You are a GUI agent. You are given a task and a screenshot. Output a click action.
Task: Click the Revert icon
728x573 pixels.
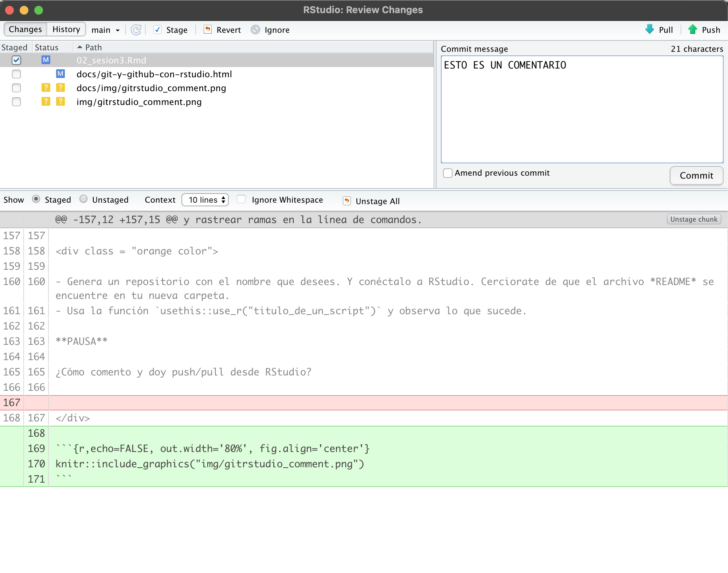pyautogui.click(x=208, y=30)
